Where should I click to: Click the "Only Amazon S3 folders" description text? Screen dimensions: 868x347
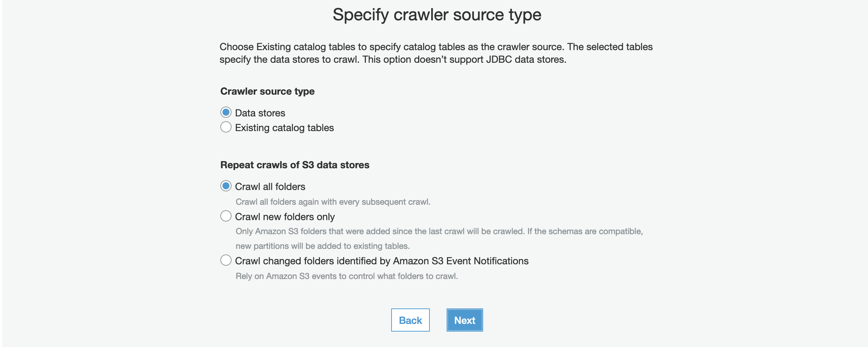pyautogui.click(x=439, y=231)
